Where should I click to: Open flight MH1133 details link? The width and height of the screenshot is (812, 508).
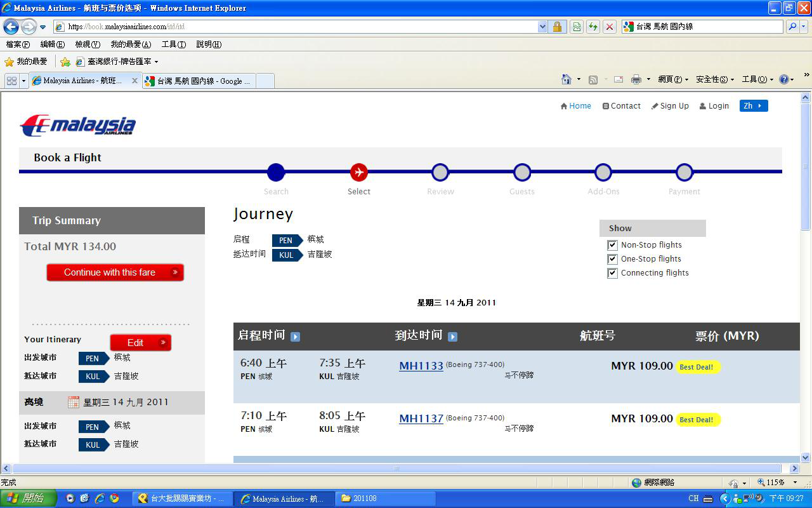[x=421, y=366]
